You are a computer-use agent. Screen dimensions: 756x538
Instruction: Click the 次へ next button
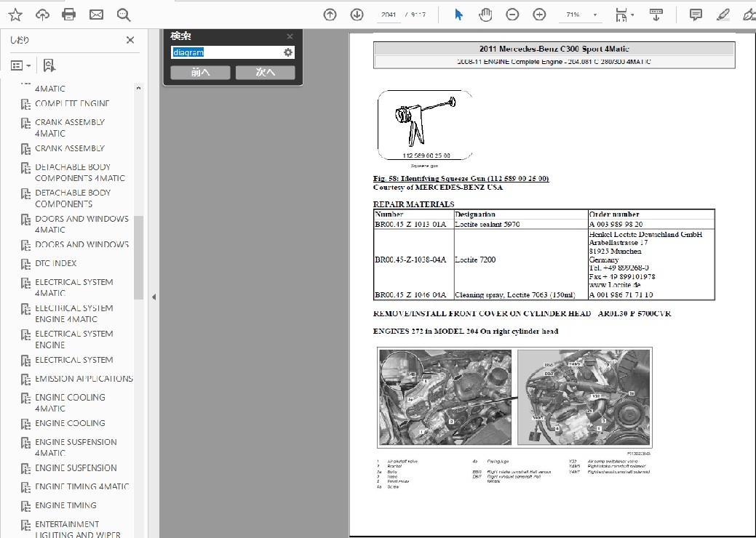tap(265, 72)
